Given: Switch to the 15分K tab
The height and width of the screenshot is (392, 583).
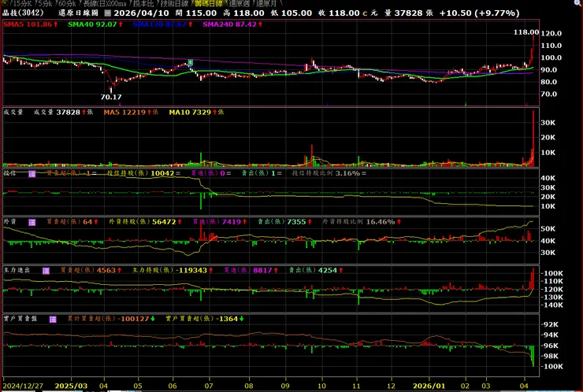Looking at the screenshot, I should pyautogui.click(x=22, y=4).
